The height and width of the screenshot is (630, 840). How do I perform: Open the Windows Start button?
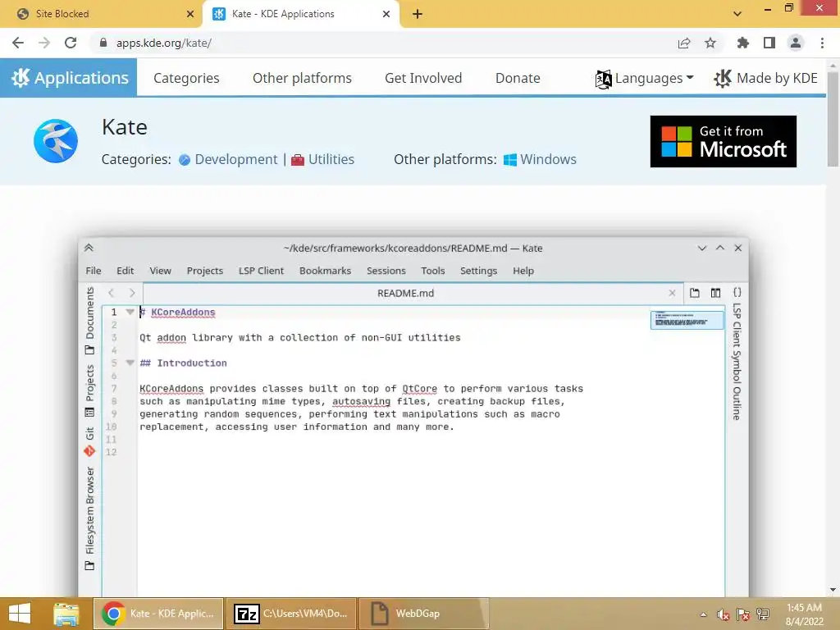tap(20, 614)
